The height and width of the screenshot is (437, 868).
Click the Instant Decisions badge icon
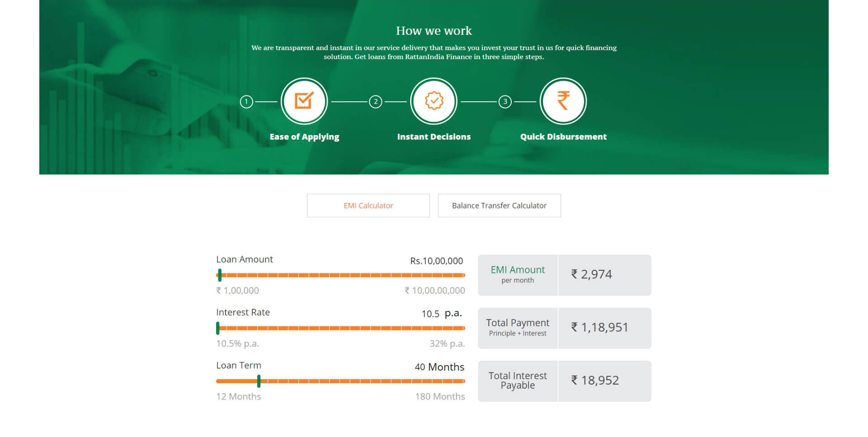point(434,101)
